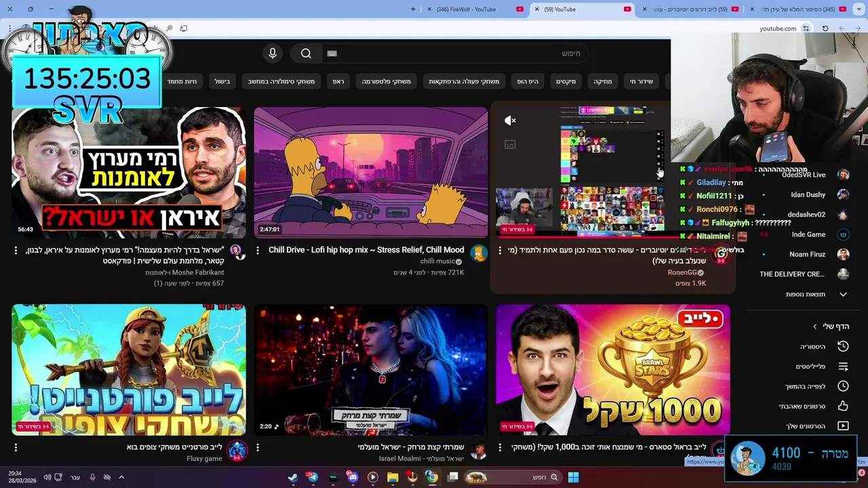Select the היפ הופ filter chip
This screenshot has width=868, height=488.
tap(527, 81)
